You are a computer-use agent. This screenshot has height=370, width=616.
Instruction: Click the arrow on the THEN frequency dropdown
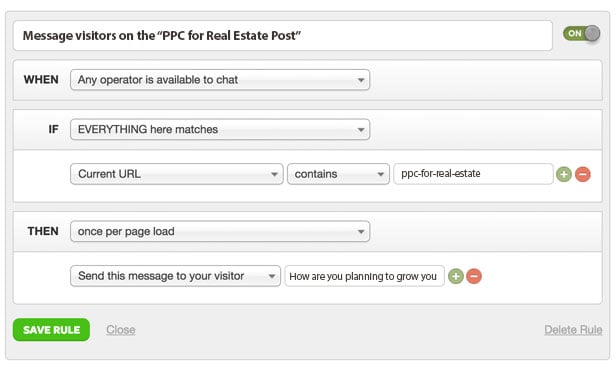coord(361,232)
